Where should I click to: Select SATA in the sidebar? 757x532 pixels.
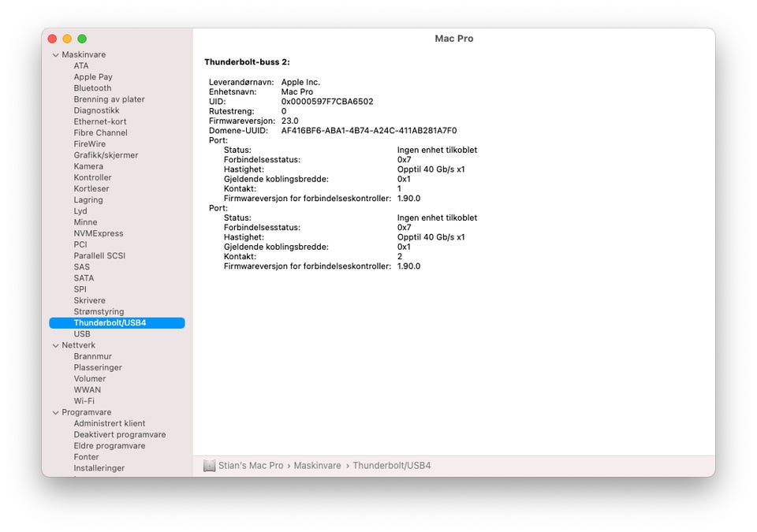pyautogui.click(x=84, y=278)
